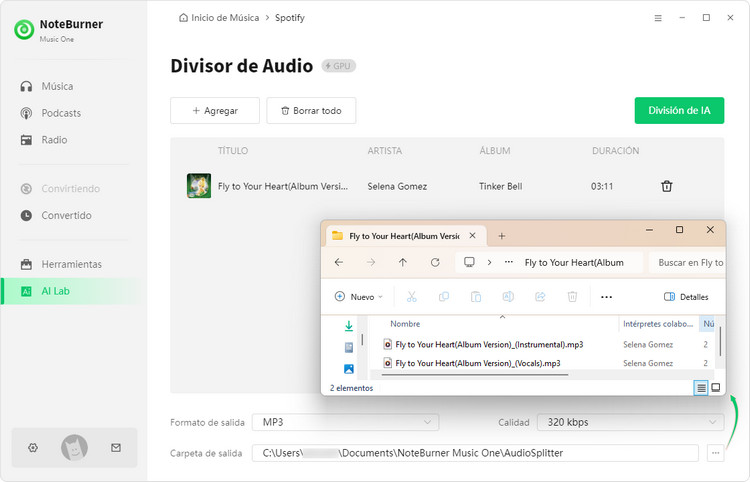The width and height of the screenshot is (750, 482).
Task: Click the GPU badge
Action: (x=339, y=66)
